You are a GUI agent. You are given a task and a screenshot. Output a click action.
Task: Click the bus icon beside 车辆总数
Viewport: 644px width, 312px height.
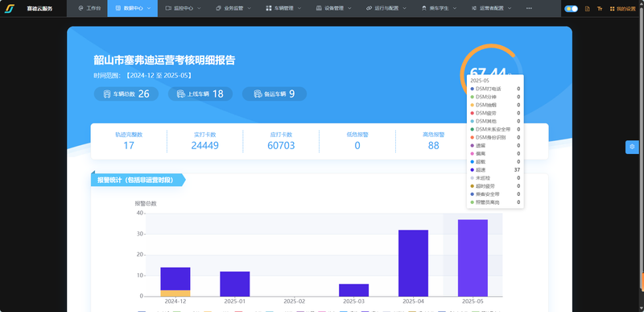tap(107, 94)
